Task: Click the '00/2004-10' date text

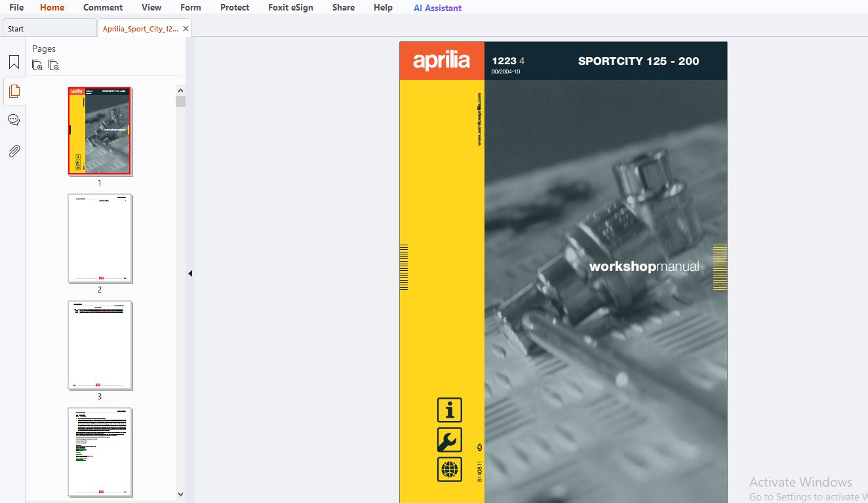Action: pyautogui.click(x=505, y=71)
